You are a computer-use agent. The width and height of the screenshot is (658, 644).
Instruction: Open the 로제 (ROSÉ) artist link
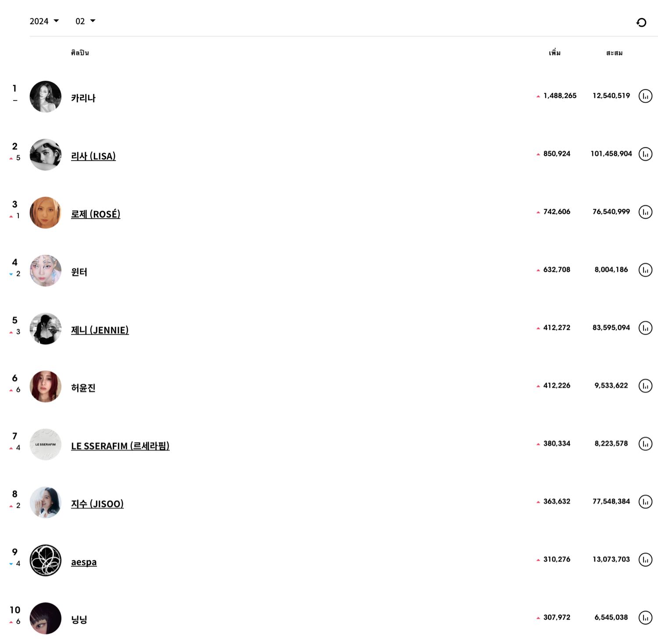pyautogui.click(x=96, y=214)
